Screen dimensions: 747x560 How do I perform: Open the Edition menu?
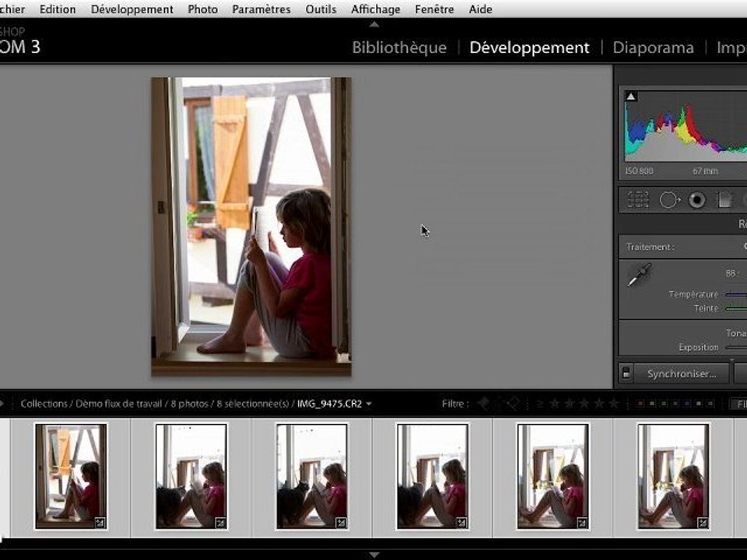[x=58, y=9]
